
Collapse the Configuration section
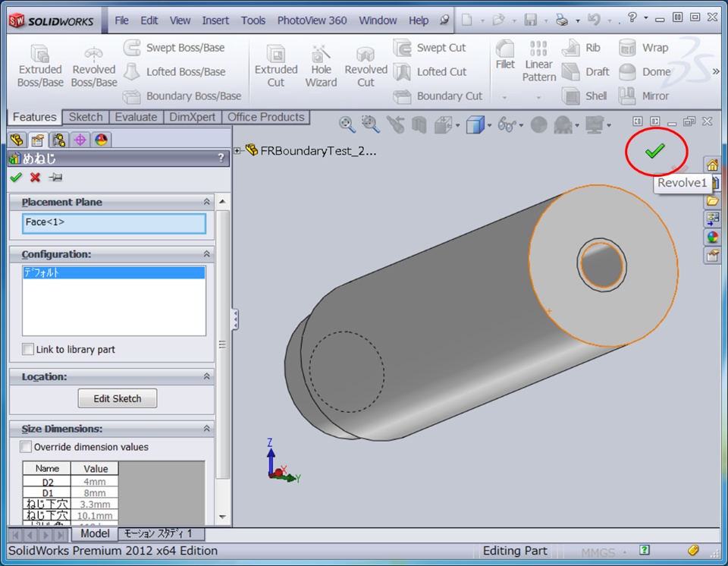pos(206,253)
